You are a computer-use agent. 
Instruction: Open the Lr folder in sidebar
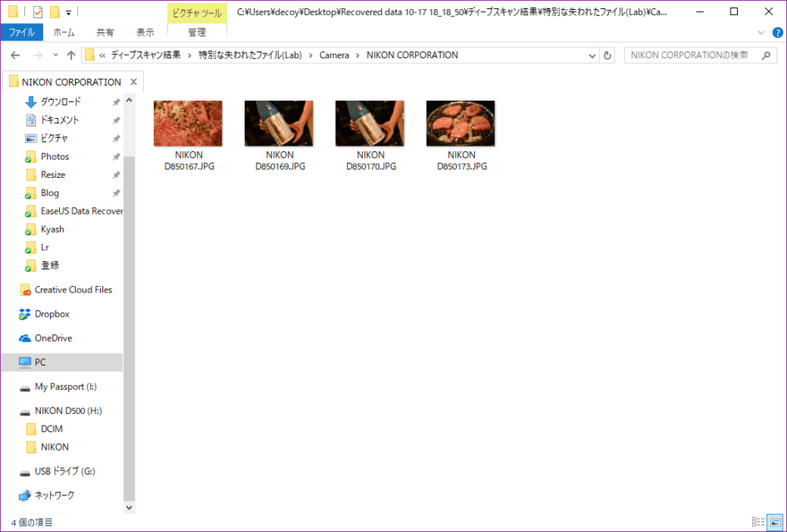45,247
